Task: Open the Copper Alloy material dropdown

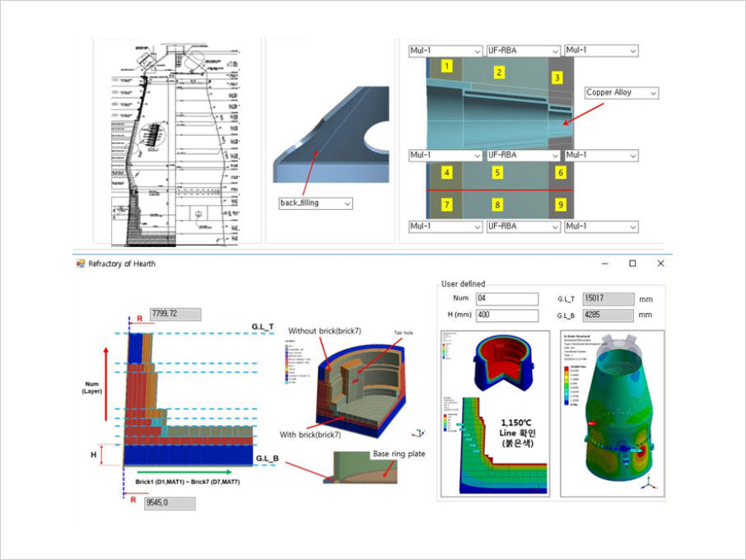Action: coord(622,93)
